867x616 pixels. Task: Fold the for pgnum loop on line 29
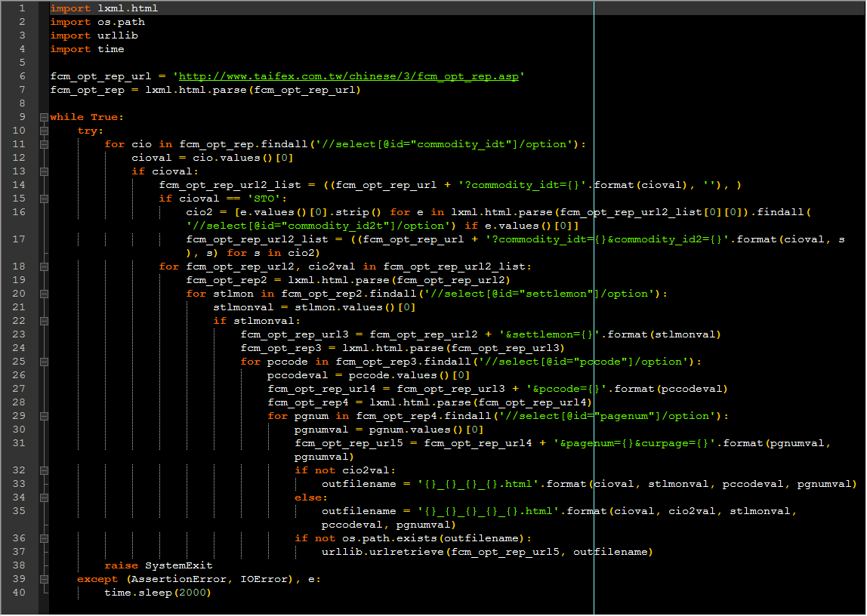point(45,416)
